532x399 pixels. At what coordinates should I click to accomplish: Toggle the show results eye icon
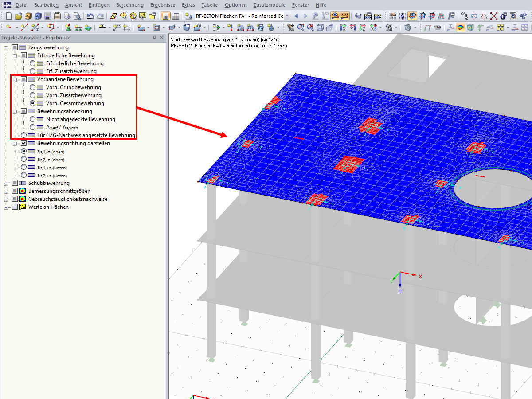click(336, 16)
